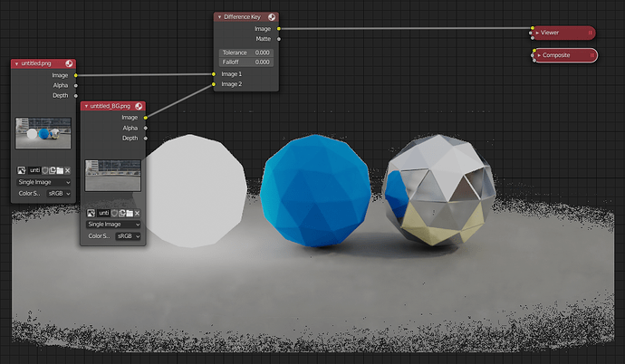Select the Composite node by its label

pos(556,55)
